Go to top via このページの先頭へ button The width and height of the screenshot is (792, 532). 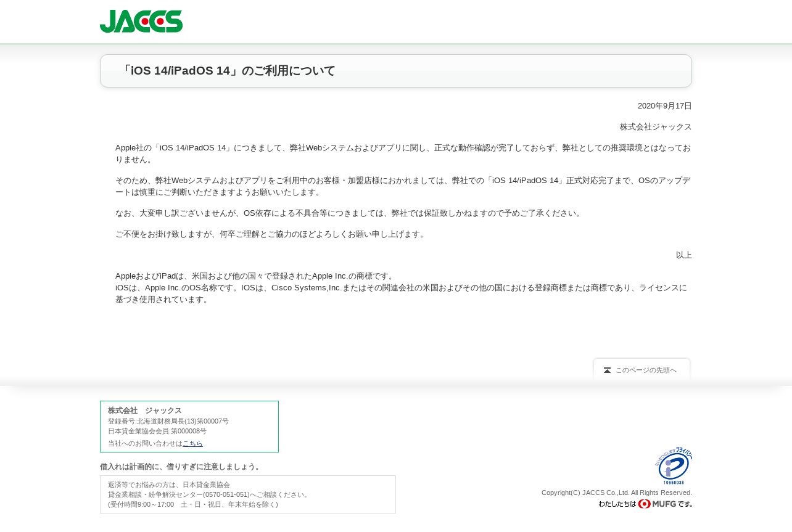[641, 370]
